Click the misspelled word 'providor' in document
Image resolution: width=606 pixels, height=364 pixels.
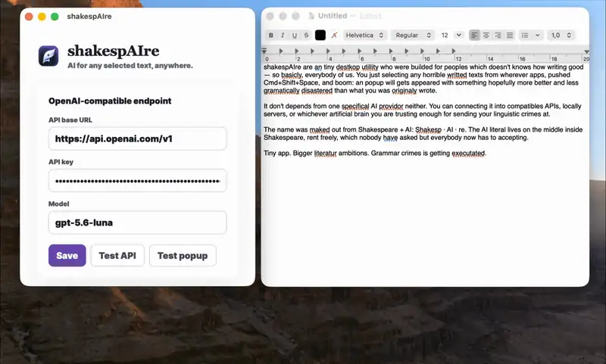click(x=391, y=106)
